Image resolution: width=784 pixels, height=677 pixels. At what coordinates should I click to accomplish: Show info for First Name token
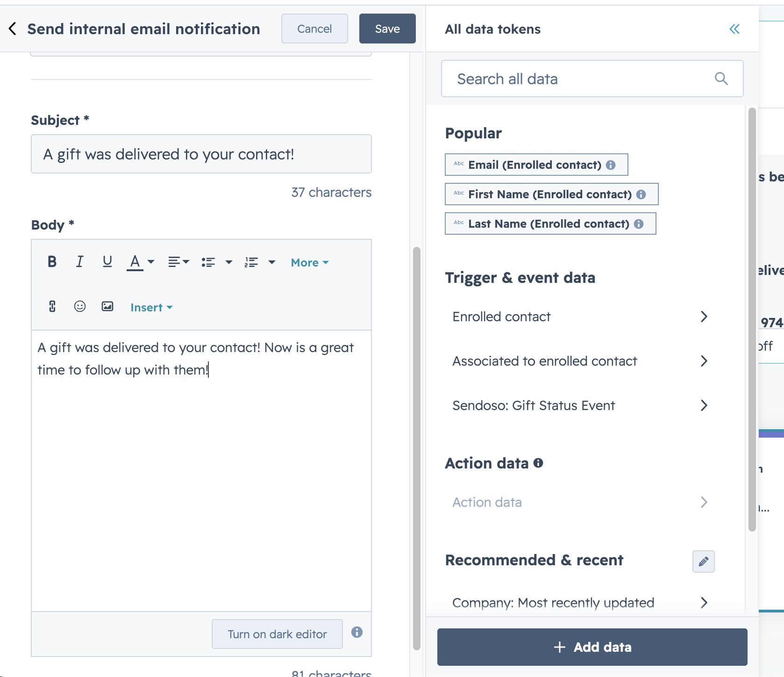(641, 194)
